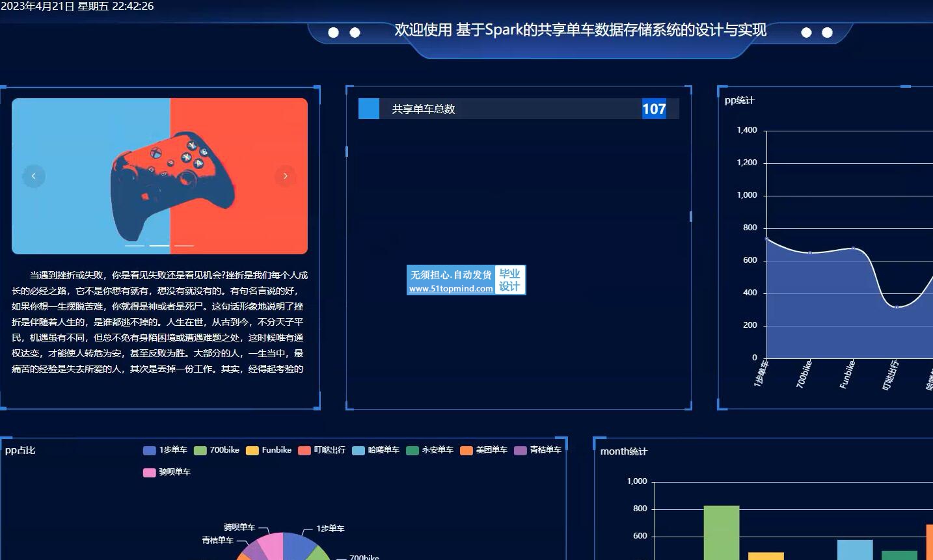Toggle 美团单车 legend item

[x=483, y=450]
